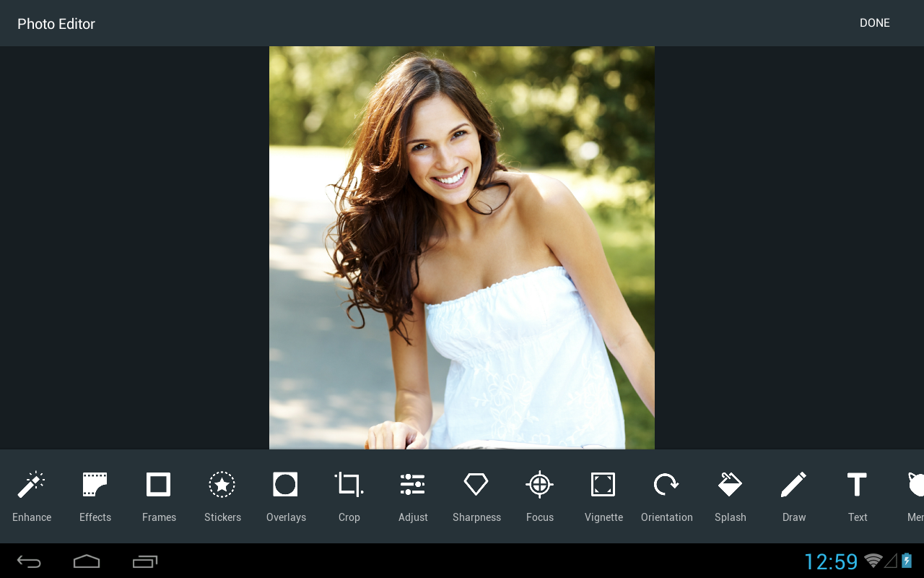924x578 pixels.
Task: Open the Effects filmstrip tool
Action: pyautogui.click(x=95, y=496)
